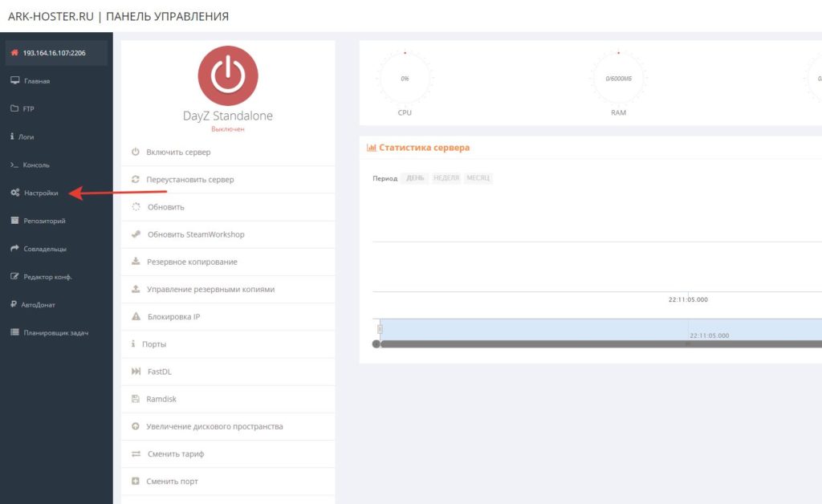Click the power icon beside Включить сервер

[135, 152]
